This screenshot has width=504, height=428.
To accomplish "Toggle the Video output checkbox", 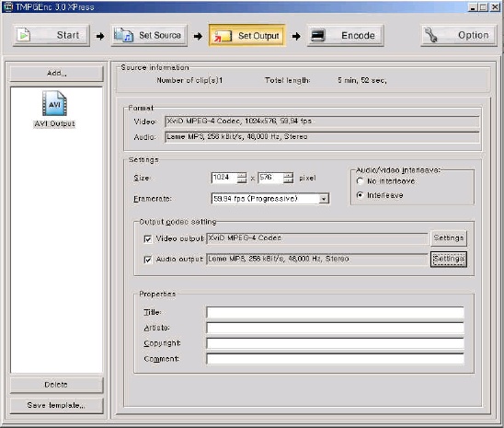I will click(147, 239).
